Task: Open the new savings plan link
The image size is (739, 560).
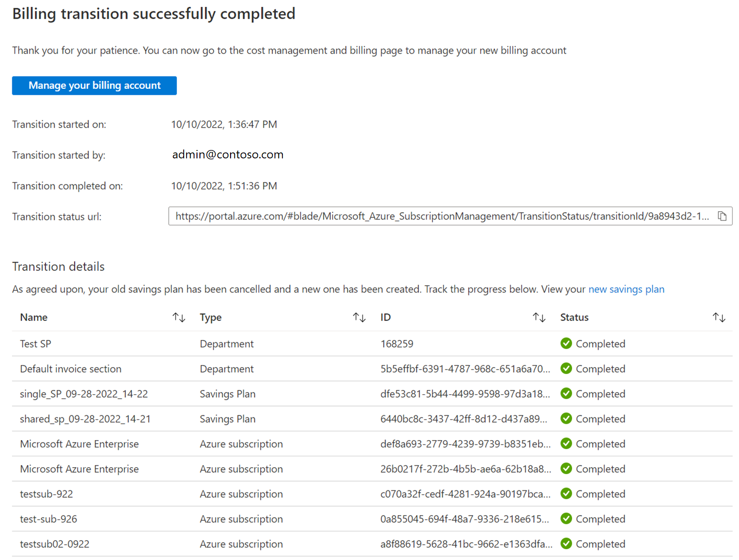Action: [x=626, y=289]
